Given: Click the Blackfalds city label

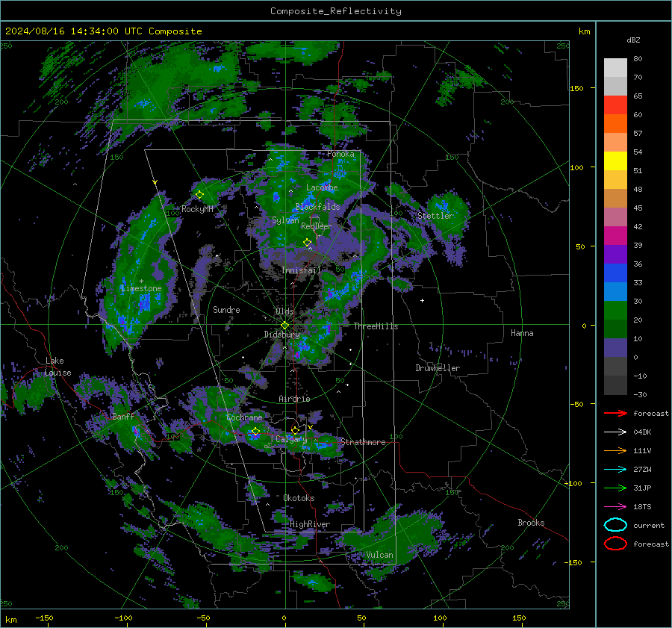Looking at the screenshot, I should pos(317,207).
